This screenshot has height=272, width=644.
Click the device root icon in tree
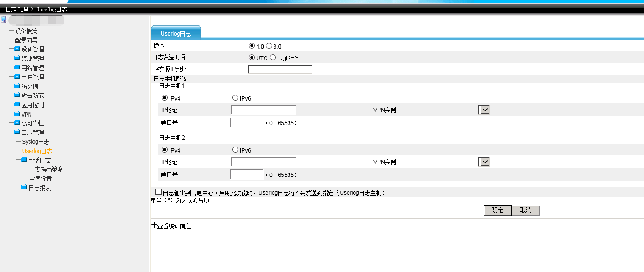pos(4,20)
